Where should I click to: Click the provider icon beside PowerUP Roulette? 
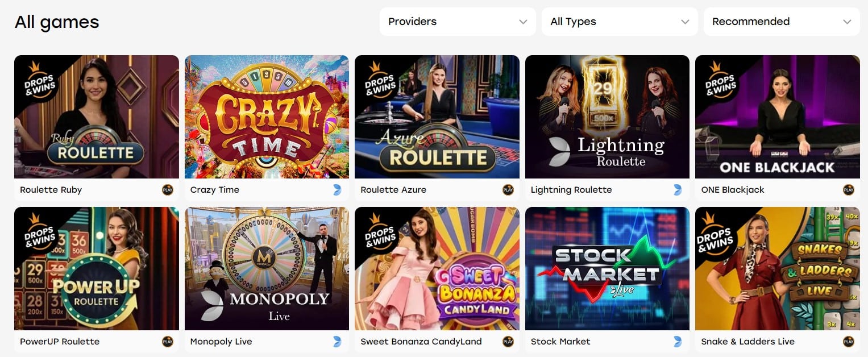[x=168, y=342]
